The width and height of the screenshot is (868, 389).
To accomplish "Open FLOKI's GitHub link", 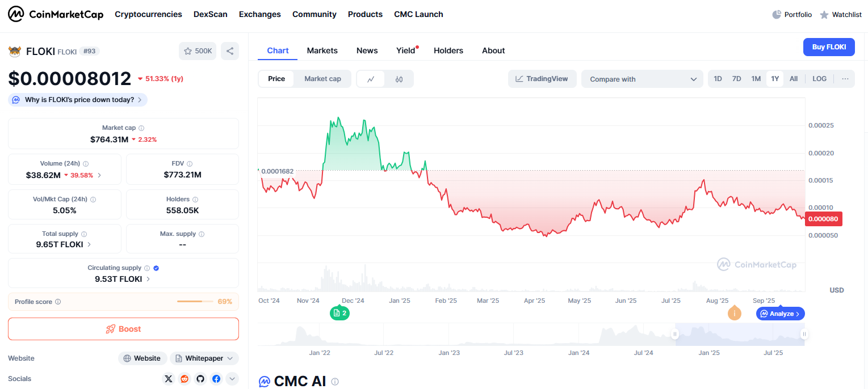I will [x=200, y=379].
